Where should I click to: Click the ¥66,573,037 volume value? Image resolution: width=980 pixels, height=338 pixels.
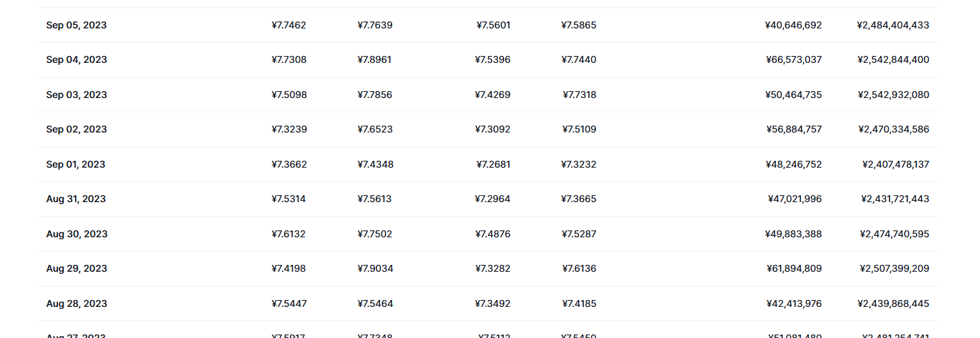point(794,59)
